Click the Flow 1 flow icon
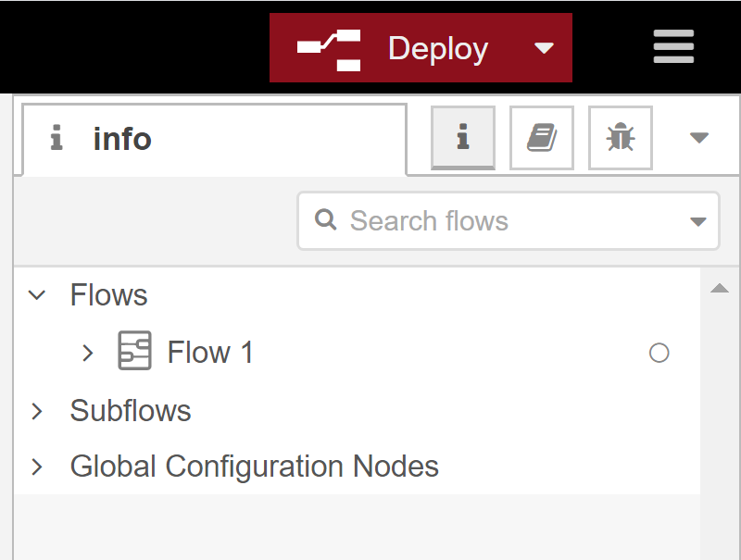This screenshot has height=560, width=741. pos(134,351)
